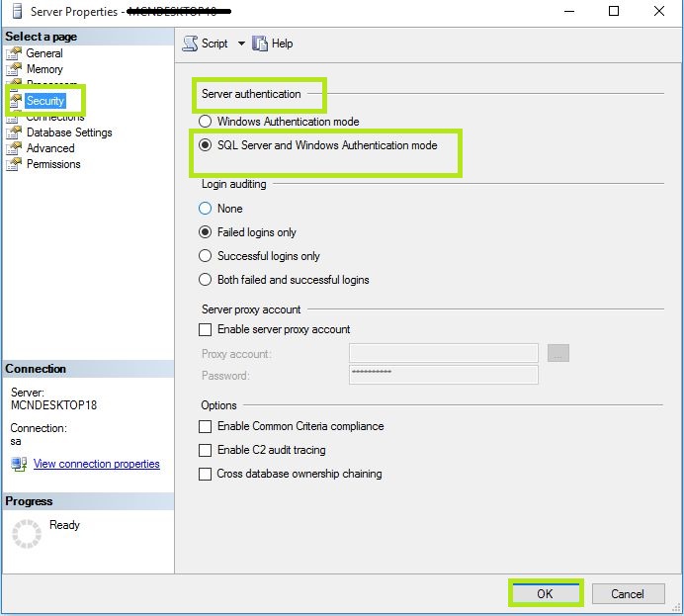Screen dimensions: 684x616
Task: Click the Help icon in toolbar
Action: coord(260,44)
